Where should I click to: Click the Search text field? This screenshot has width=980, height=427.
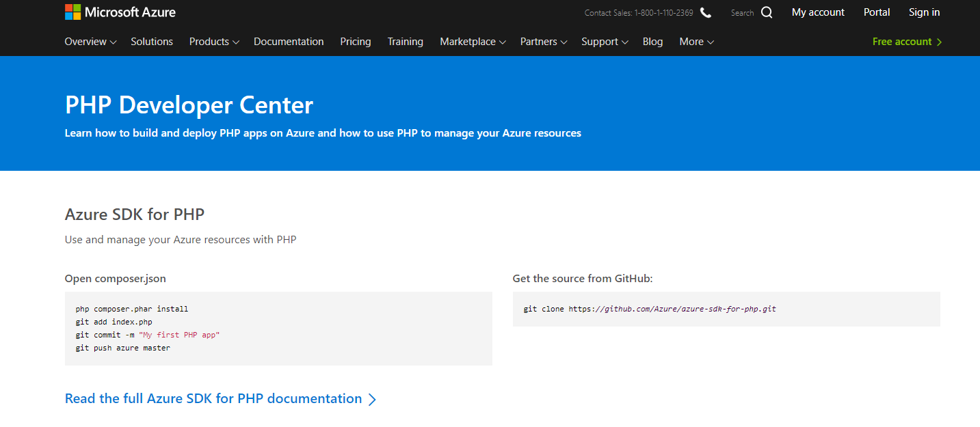[x=742, y=12]
